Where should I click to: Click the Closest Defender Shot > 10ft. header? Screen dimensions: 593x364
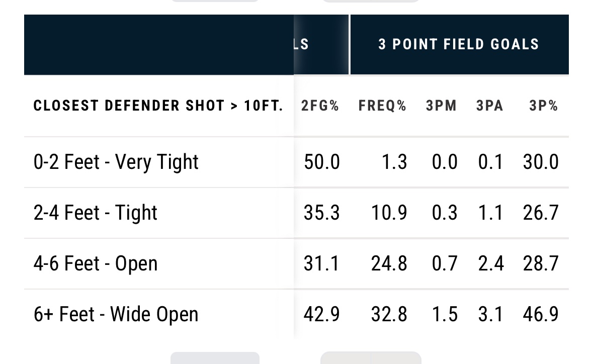click(158, 106)
